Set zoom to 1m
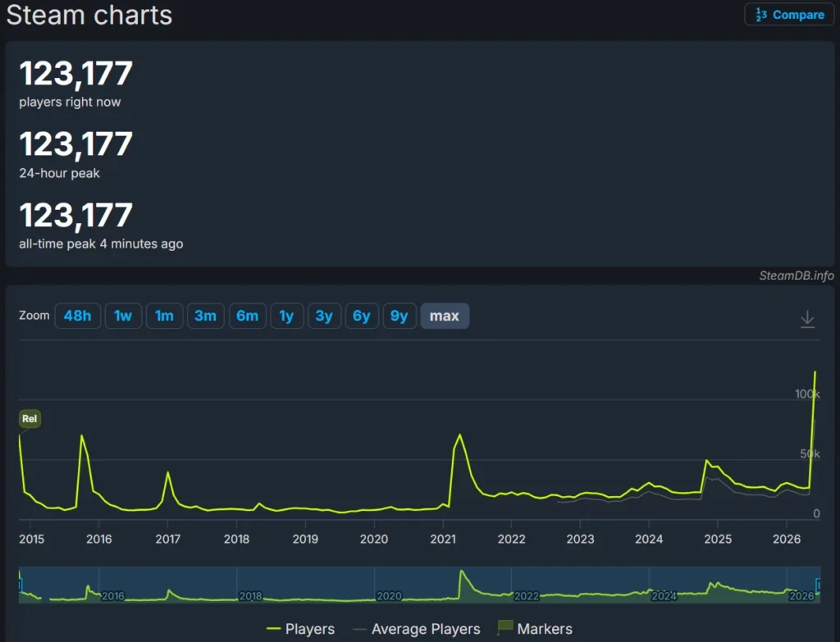840x642 pixels. point(164,316)
